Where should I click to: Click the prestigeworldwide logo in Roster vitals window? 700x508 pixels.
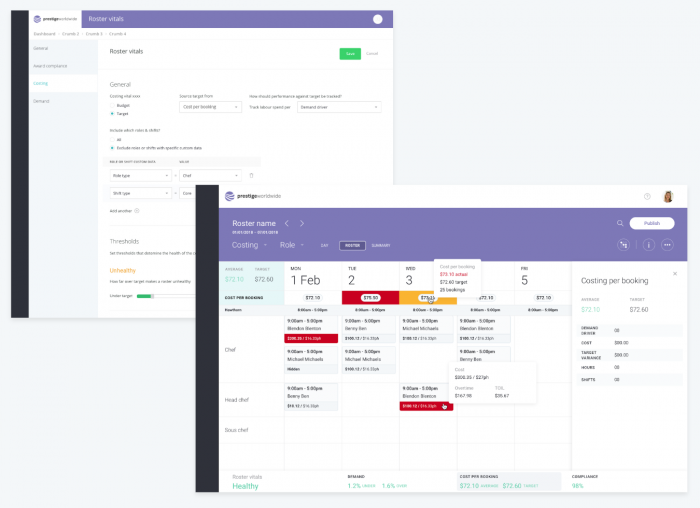55,19
